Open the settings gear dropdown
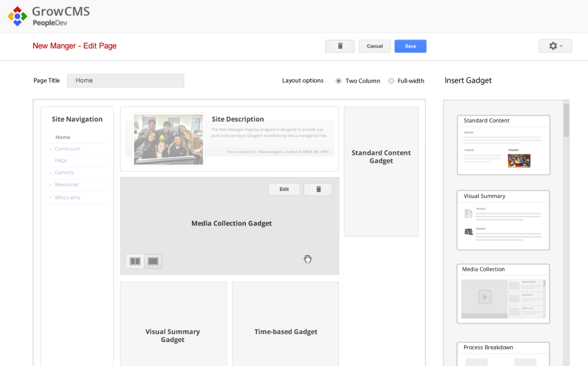 pyautogui.click(x=555, y=46)
